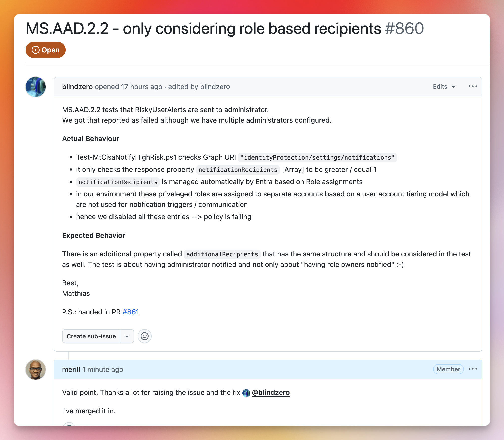Click the additionalRecipients code snippet
This screenshot has width=504, height=440.
pyautogui.click(x=222, y=254)
